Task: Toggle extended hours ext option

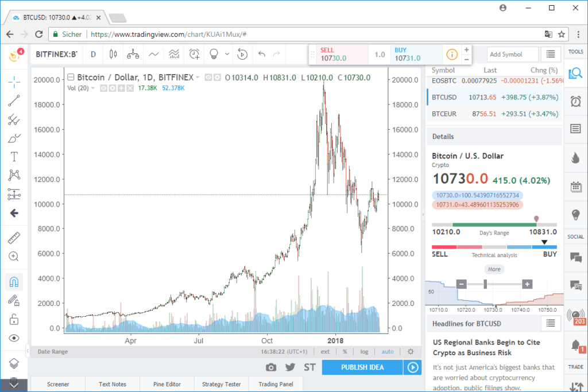Action: pos(325,351)
